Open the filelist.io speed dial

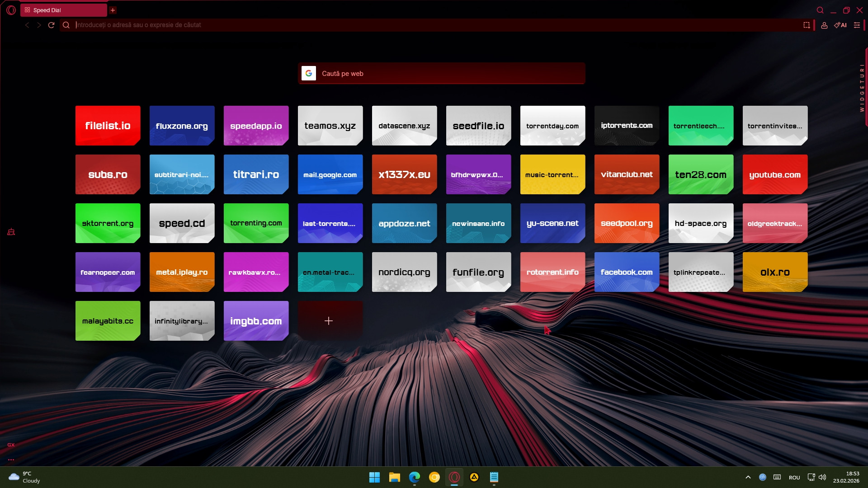[108, 126]
